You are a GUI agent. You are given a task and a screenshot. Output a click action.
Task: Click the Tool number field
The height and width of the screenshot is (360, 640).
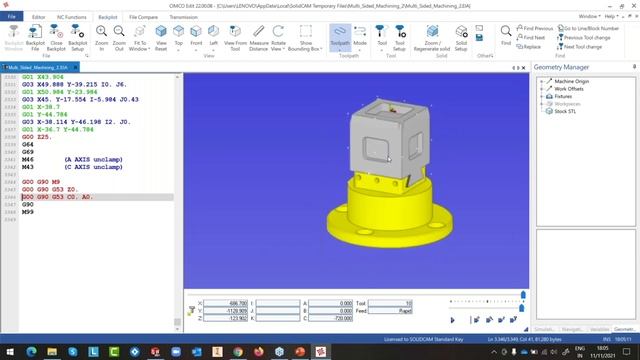(x=390, y=303)
